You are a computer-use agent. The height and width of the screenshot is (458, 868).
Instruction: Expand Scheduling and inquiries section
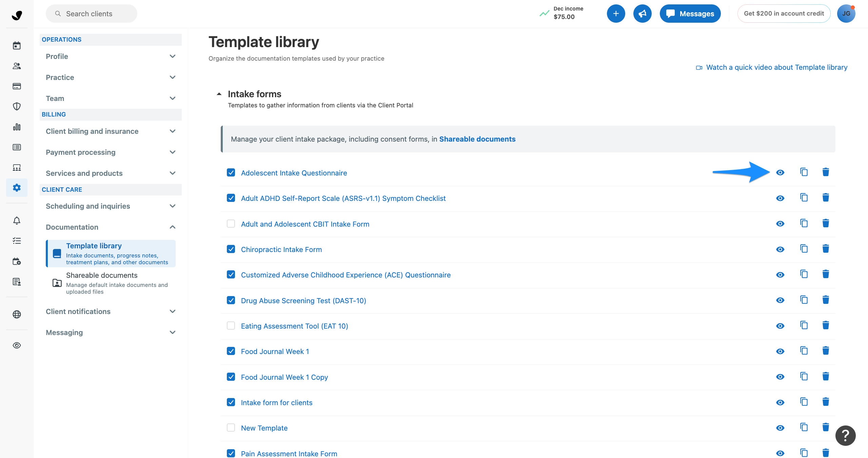(x=111, y=206)
